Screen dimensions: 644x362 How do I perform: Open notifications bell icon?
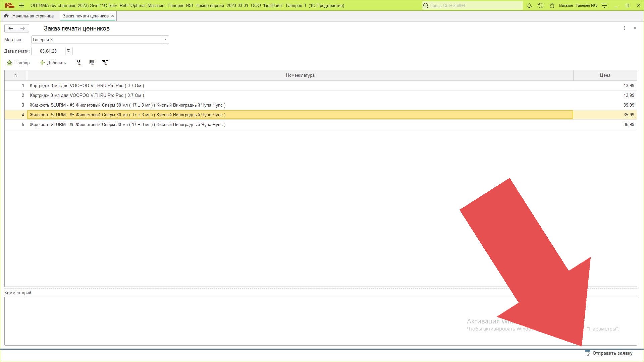[x=529, y=5]
